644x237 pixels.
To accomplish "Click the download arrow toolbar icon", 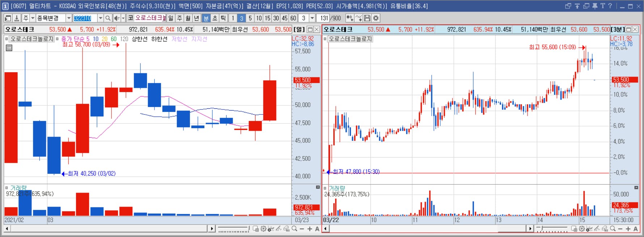I will coord(17,18).
